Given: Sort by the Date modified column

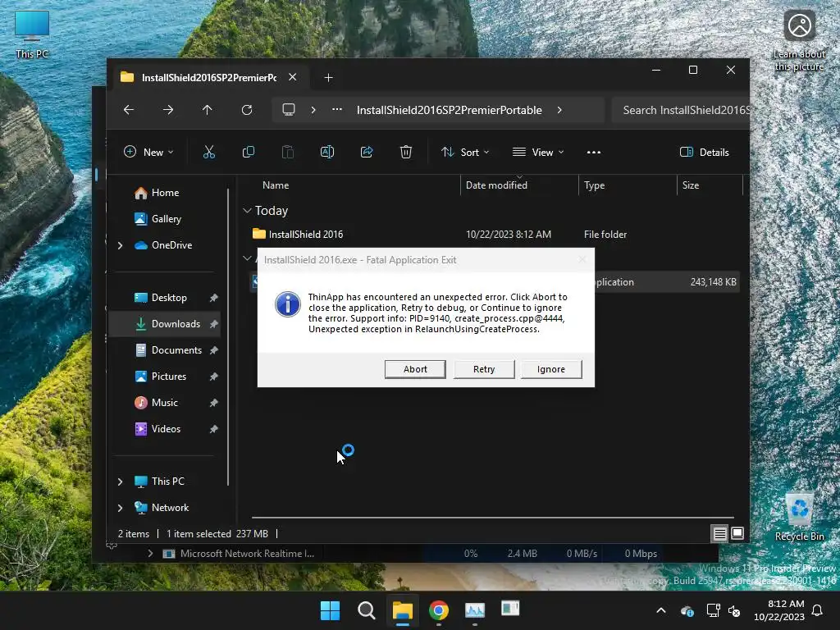Looking at the screenshot, I should tap(496, 185).
